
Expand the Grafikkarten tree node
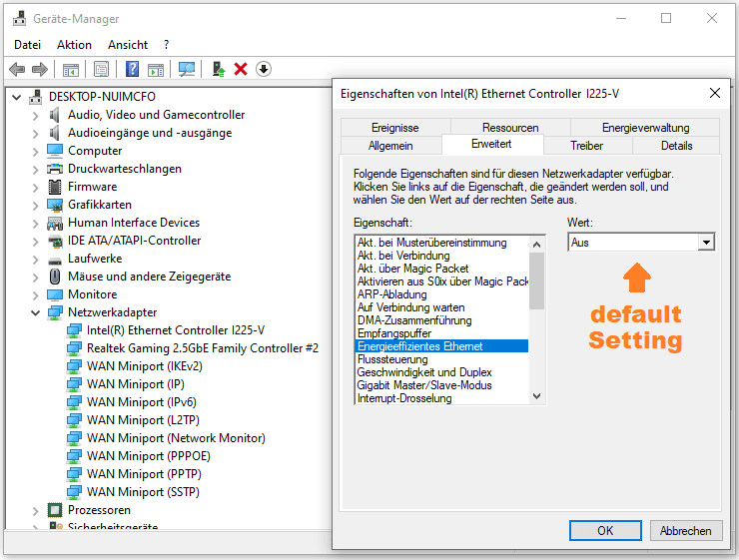(x=35, y=205)
